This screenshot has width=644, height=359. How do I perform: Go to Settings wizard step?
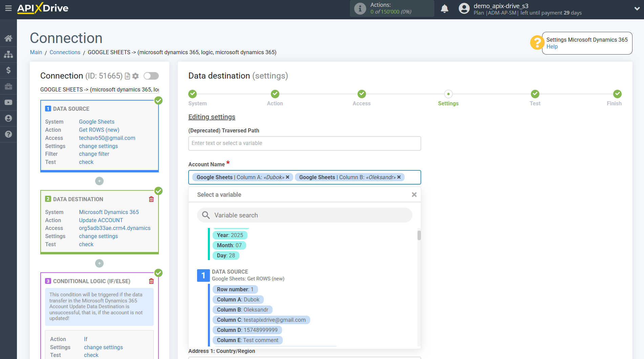(x=448, y=94)
